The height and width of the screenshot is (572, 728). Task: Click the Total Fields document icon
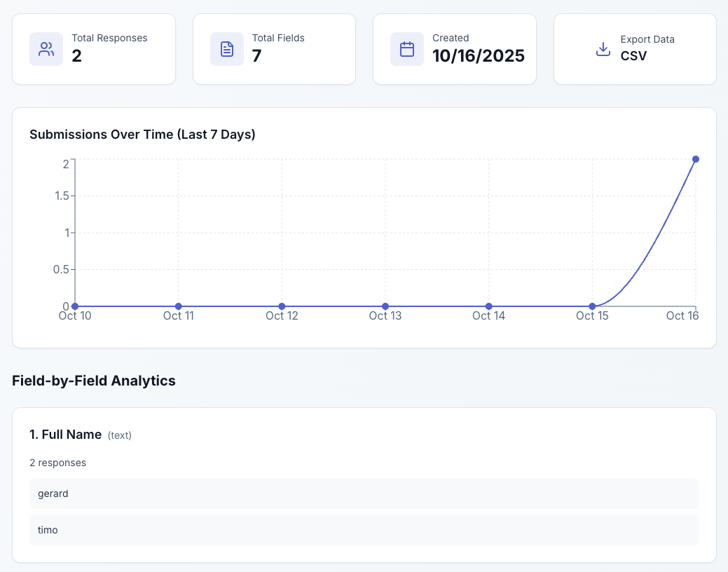coord(226,49)
